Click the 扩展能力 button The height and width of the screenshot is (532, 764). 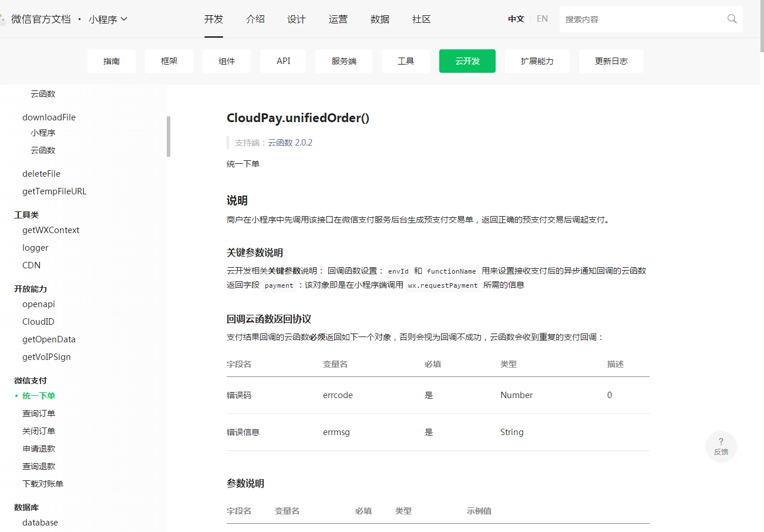tap(537, 61)
